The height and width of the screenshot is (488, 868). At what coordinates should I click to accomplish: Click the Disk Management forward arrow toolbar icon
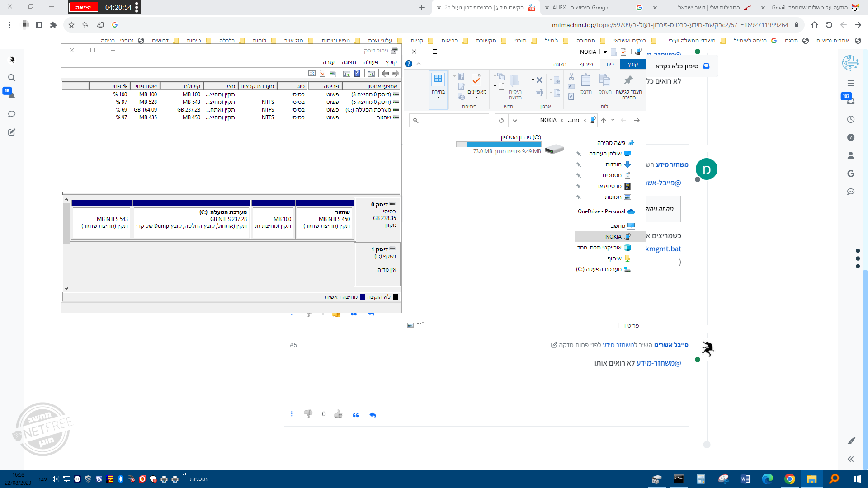[396, 73]
